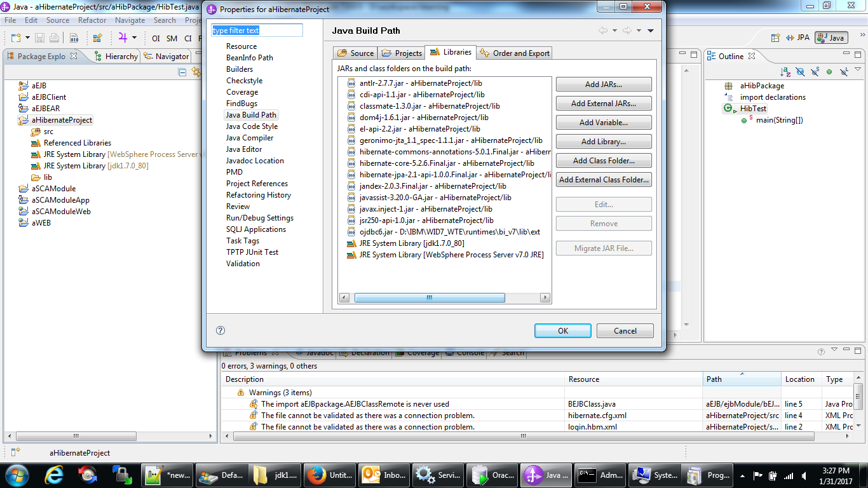Viewport: 868px width, 488px height.
Task: Select Referenced Libraries in Package Explorer
Action: pyautogui.click(x=78, y=143)
